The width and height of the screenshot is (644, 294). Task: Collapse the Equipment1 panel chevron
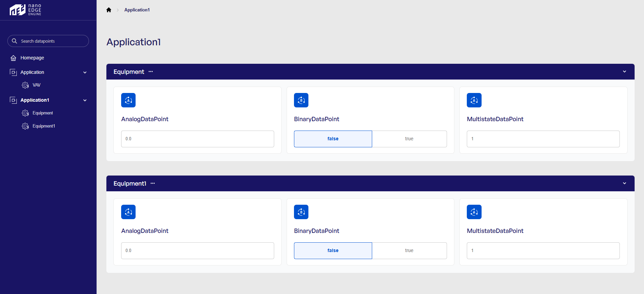pyautogui.click(x=624, y=183)
